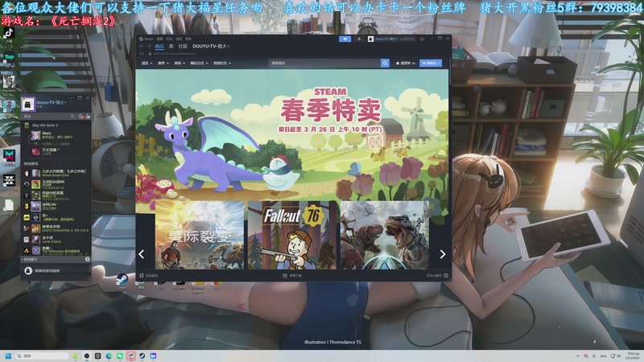Select the friend named 冰风CAV
The height and width of the screenshot is (362, 644).
tap(56, 206)
